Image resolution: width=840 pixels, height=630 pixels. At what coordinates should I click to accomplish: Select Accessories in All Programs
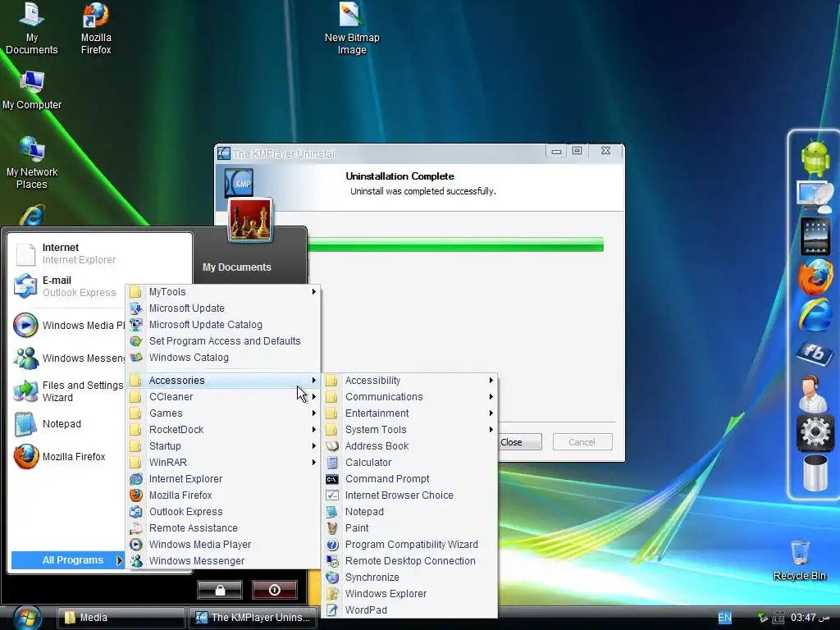point(223,381)
